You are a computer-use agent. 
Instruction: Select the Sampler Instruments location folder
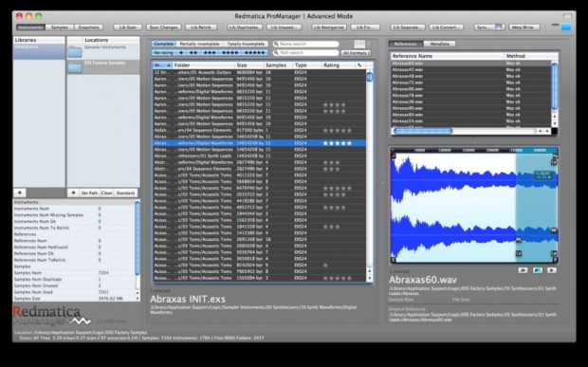tap(103, 52)
